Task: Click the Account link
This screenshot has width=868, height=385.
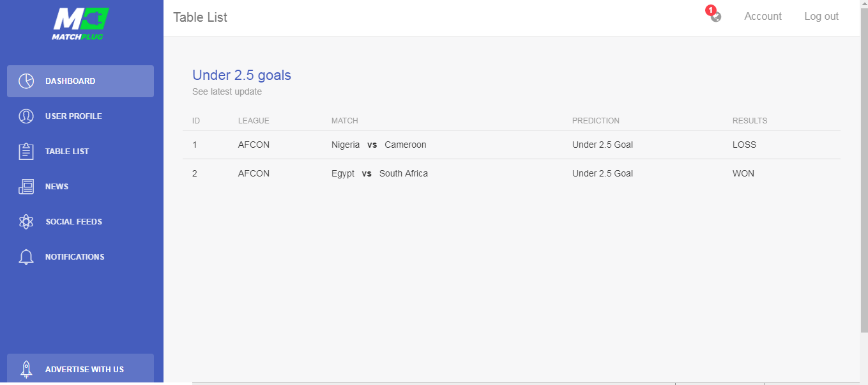Action: pyautogui.click(x=763, y=17)
